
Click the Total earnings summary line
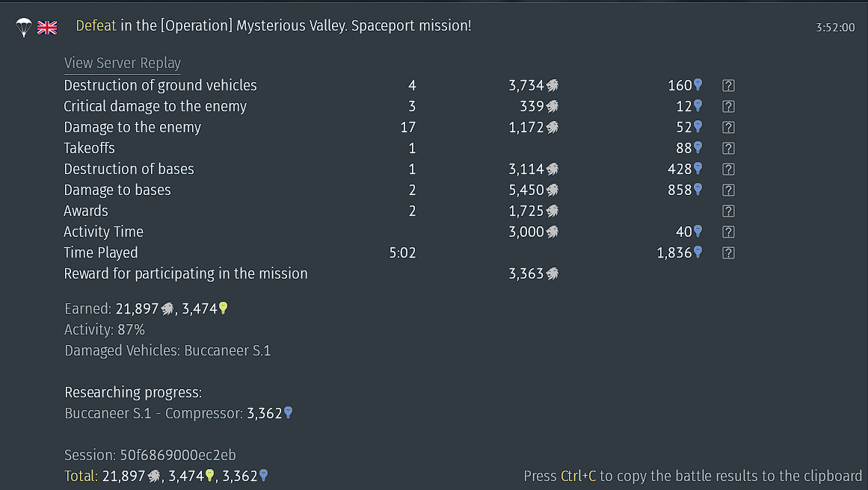(x=166, y=476)
